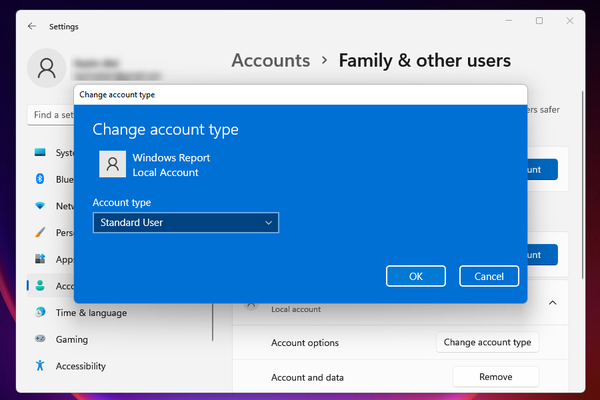Open Network settings via wifi icon
This screenshot has height=400, width=600.
coord(40,205)
